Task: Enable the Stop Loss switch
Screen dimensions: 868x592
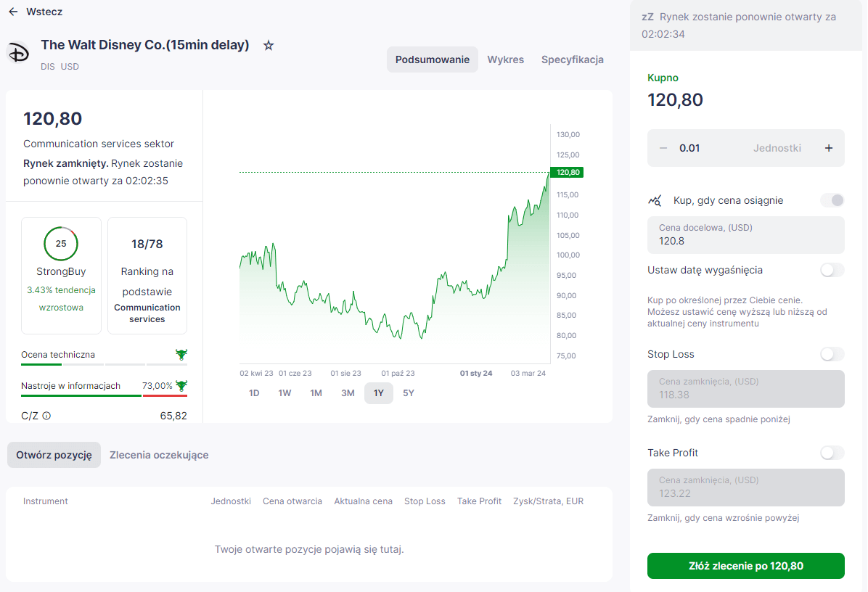Action: (x=832, y=354)
